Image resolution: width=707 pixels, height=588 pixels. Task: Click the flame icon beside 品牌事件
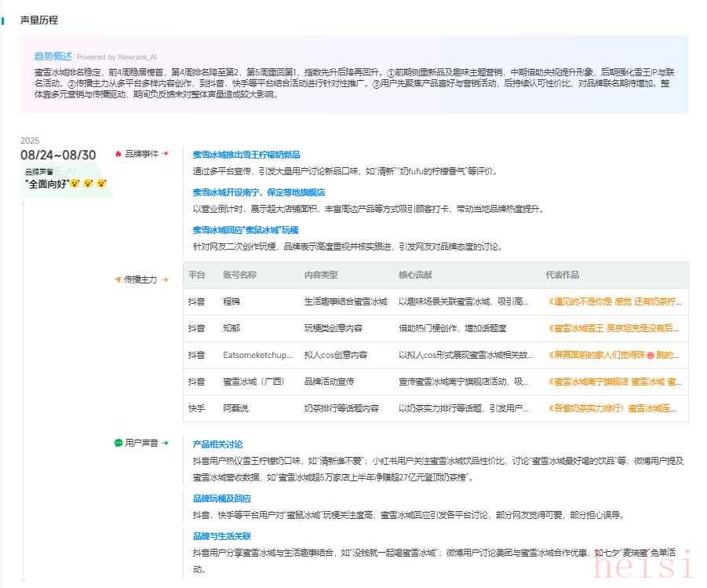click(118, 154)
